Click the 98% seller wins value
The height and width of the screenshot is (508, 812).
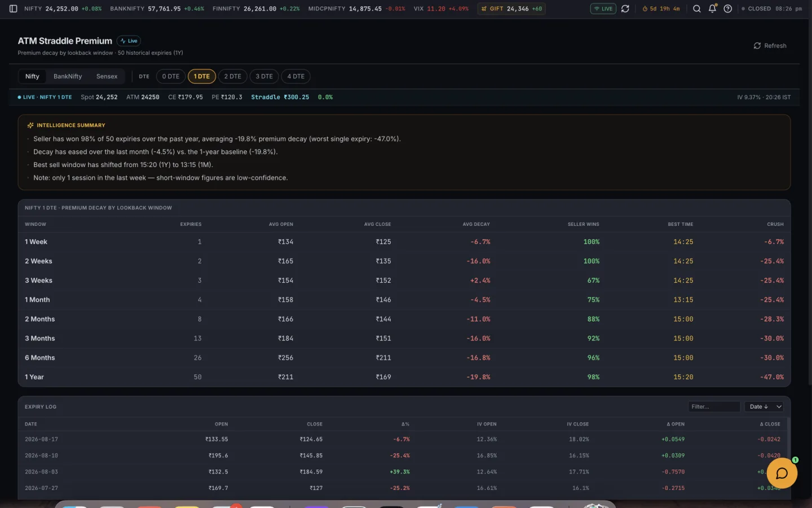[x=593, y=377]
